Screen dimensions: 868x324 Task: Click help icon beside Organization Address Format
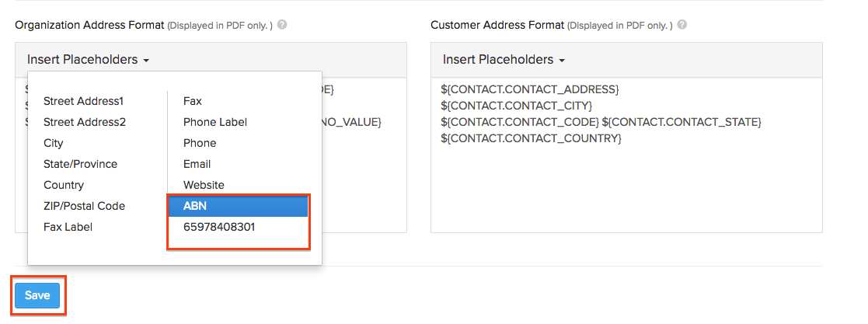[x=282, y=24]
